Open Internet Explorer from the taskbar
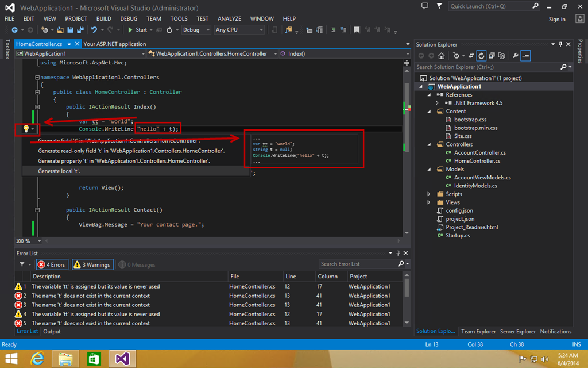 (x=37, y=359)
